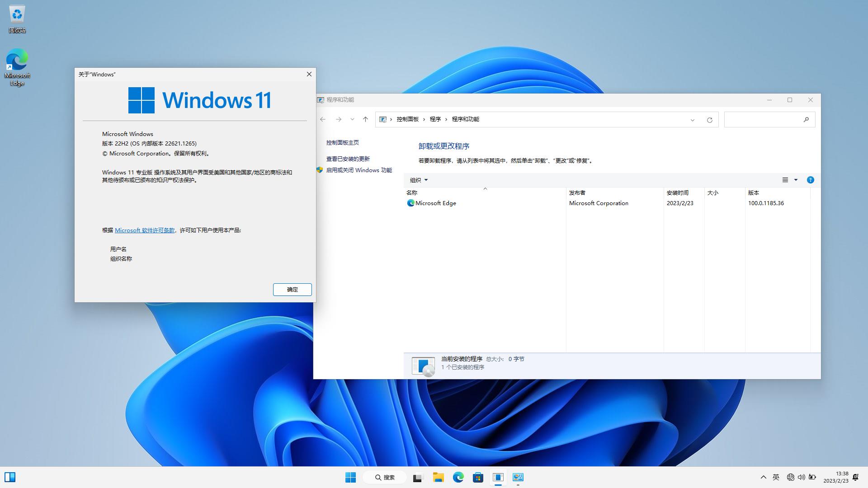
Task: Go up one level in Control Panel
Action: (x=365, y=119)
